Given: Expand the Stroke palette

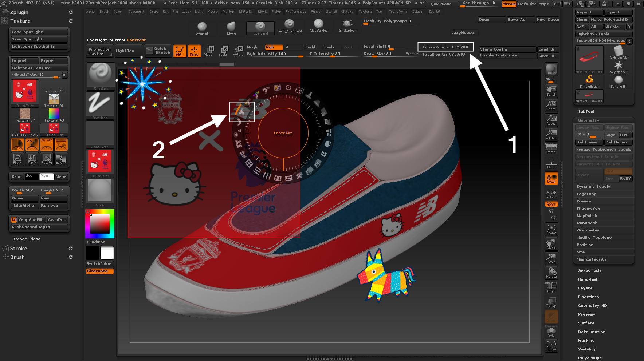Looking at the screenshot, I should click(19, 248).
